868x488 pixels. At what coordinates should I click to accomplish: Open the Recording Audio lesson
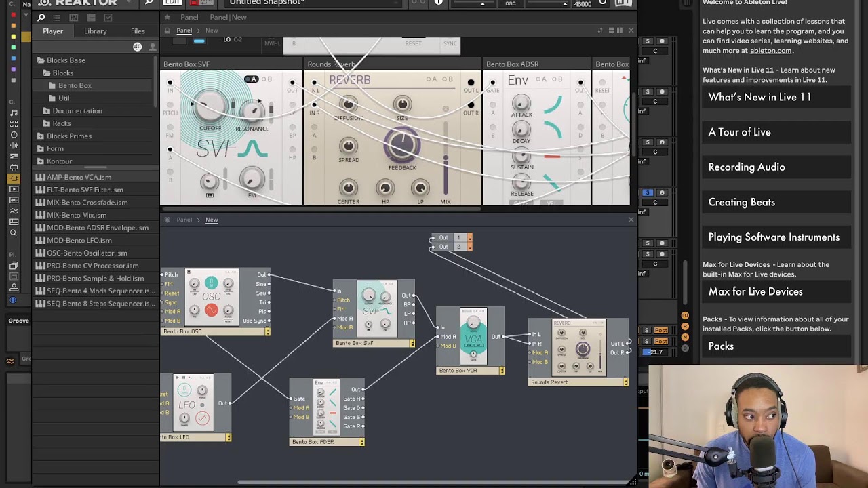[776, 167]
